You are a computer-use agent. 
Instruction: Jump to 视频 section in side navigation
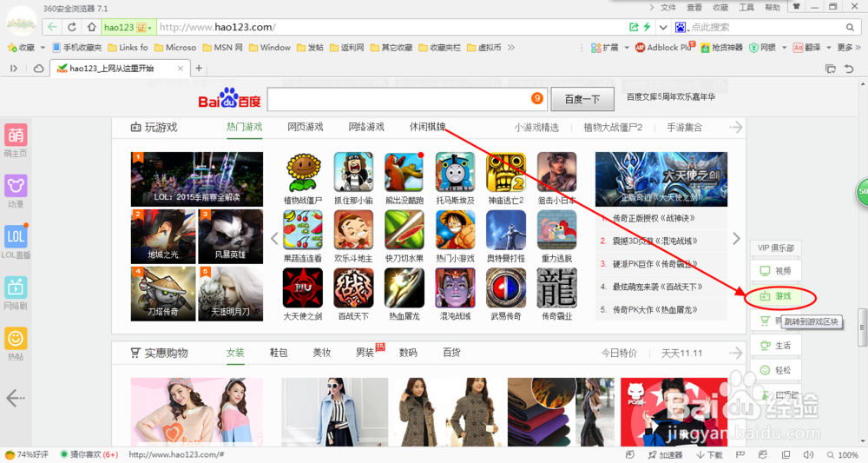coord(776,271)
